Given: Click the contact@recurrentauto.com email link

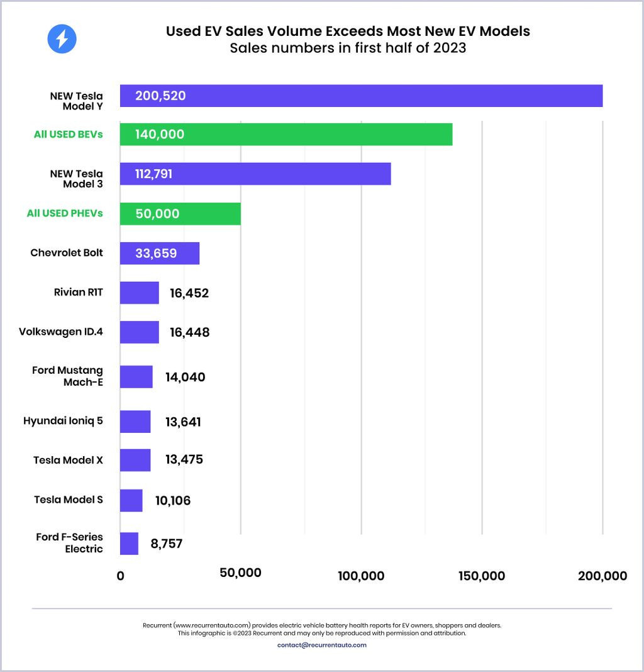Looking at the screenshot, I should pos(321,645).
